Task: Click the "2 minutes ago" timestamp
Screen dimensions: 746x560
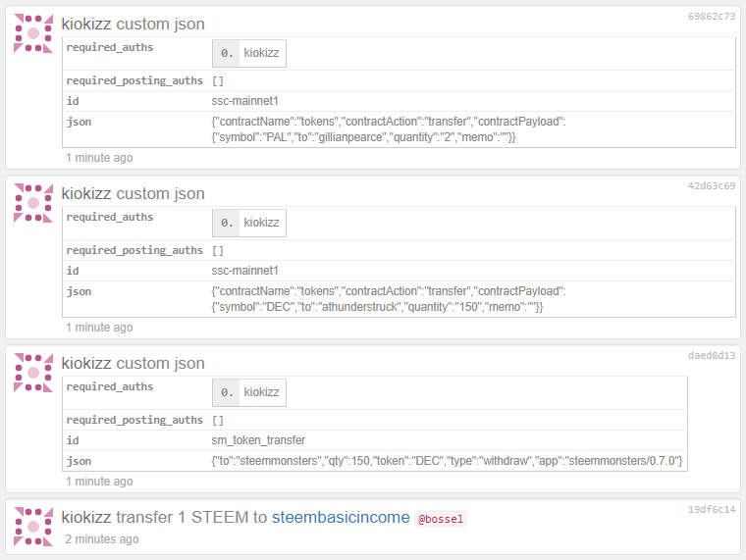Action: pyautogui.click(x=102, y=539)
